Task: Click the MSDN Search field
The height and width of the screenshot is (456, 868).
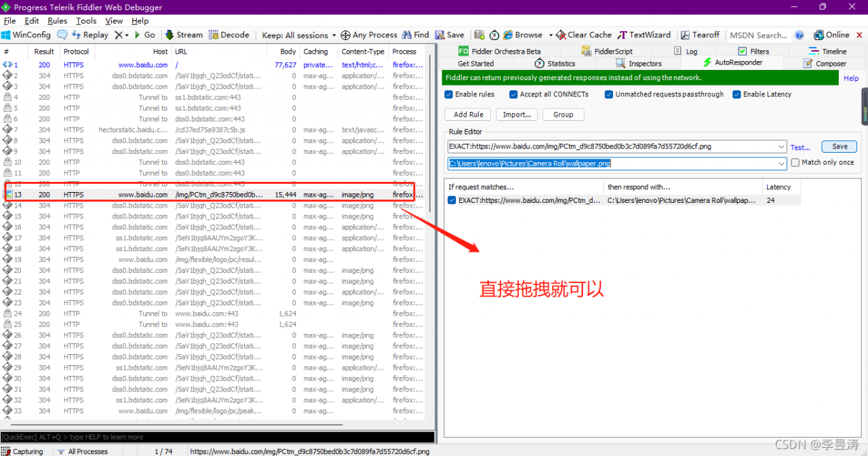Action: tap(758, 35)
